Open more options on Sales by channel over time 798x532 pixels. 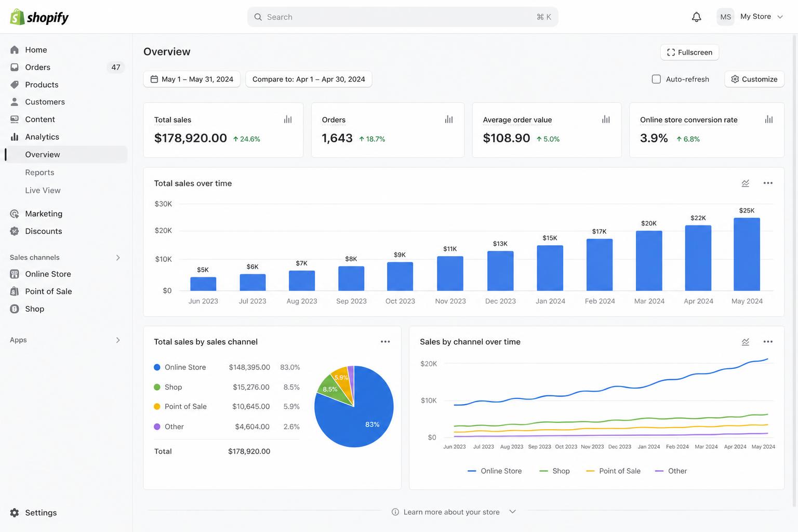click(x=768, y=342)
